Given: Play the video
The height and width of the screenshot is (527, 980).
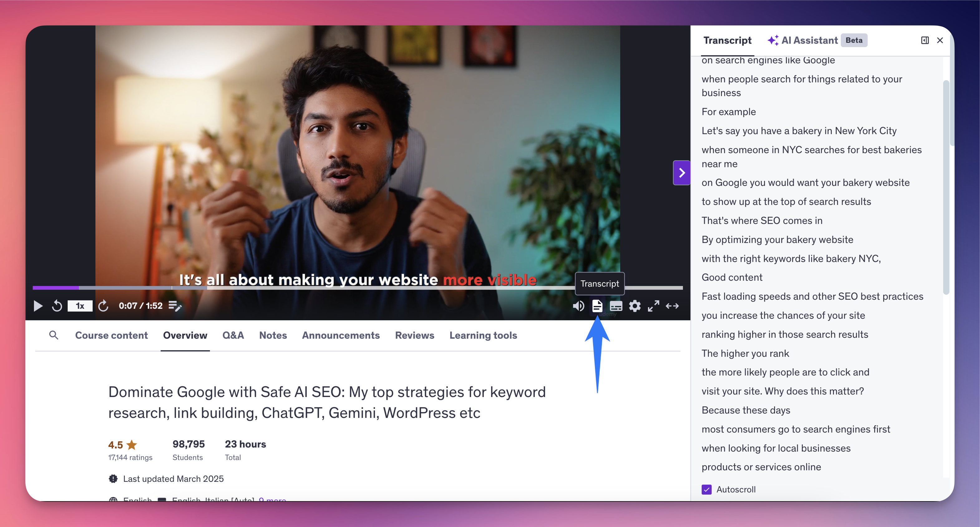Looking at the screenshot, I should coord(38,306).
